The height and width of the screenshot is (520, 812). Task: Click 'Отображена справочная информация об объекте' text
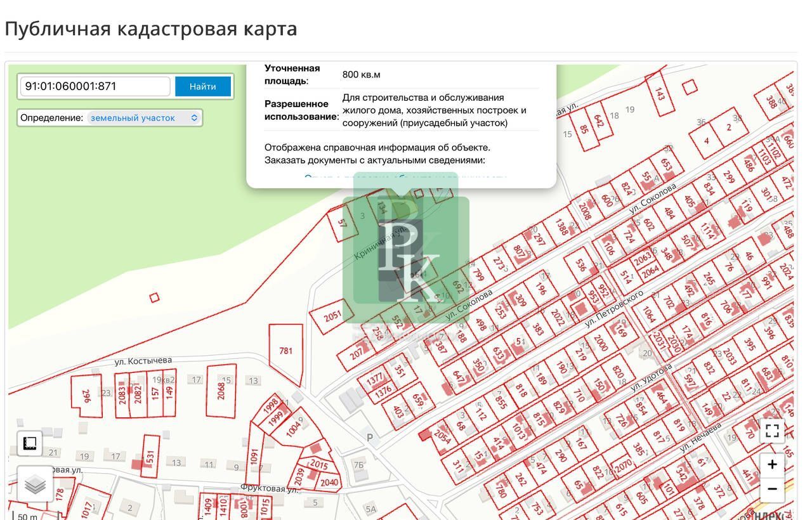click(x=377, y=148)
